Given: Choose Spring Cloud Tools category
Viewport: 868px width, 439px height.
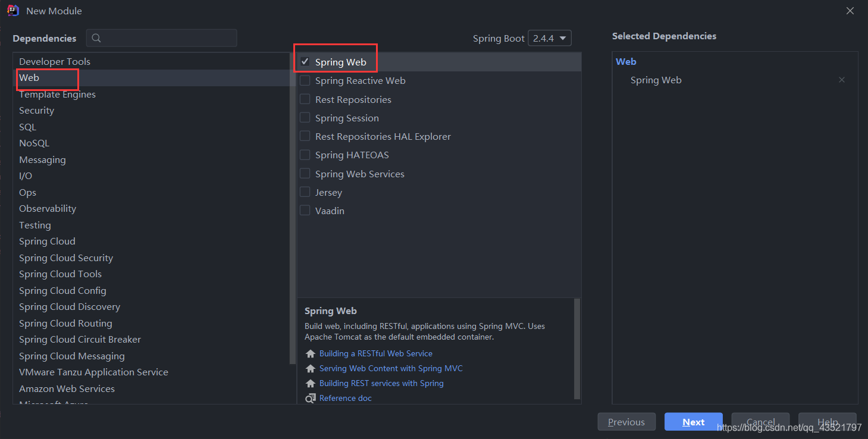Looking at the screenshot, I should click(151, 274).
